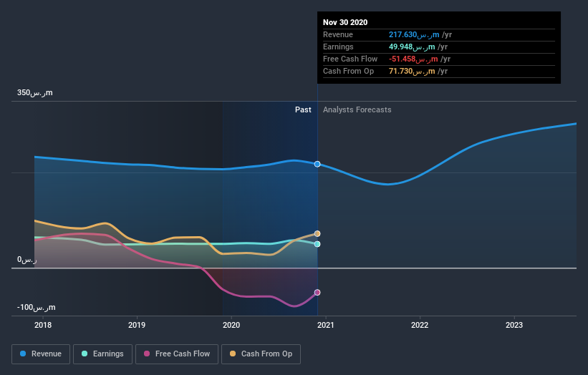This screenshot has height=375, width=588.
Task: Click the teal Earnings data point marker
Action: click(x=317, y=244)
